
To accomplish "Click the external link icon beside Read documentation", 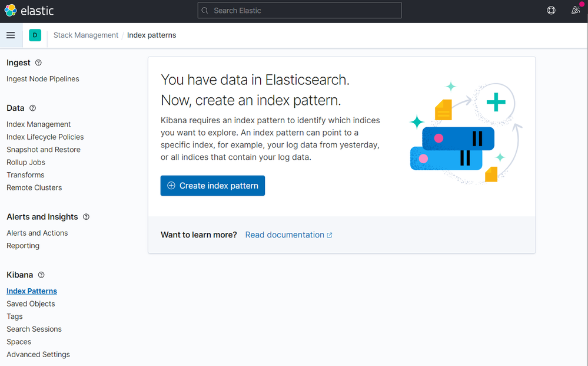I will coord(329,235).
